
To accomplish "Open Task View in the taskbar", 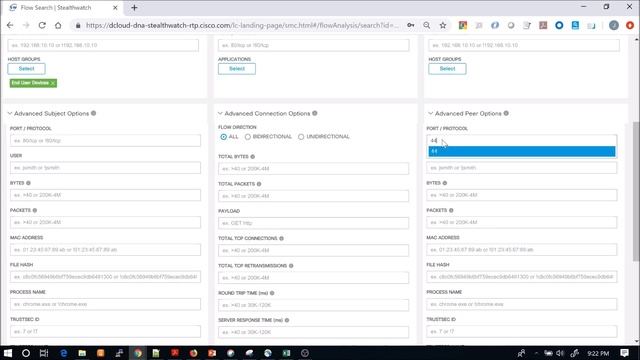I will pyautogui.click(x=44, y=353).
